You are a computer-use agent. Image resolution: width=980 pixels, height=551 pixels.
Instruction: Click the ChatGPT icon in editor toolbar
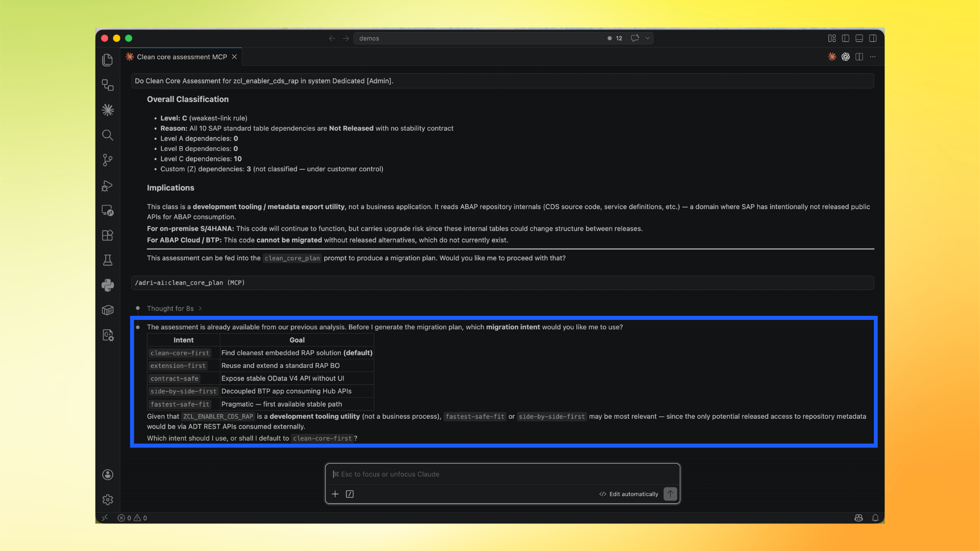pyautogui.click(x=846, y=57)
